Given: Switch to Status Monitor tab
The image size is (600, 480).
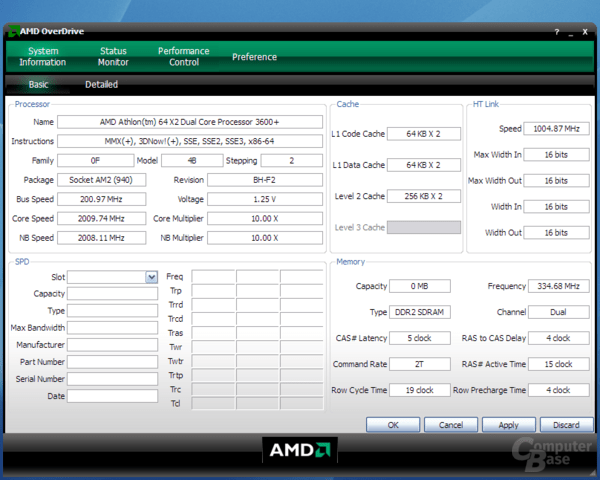Looking at the screenshot, I should click(x=113, y=57).
